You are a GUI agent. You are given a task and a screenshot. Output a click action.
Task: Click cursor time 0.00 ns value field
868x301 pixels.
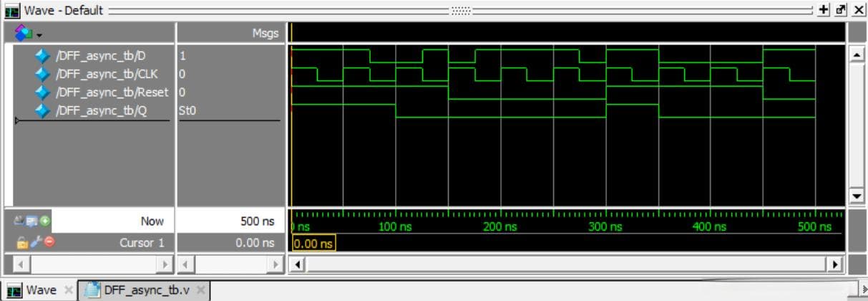(x=255, y=243)
